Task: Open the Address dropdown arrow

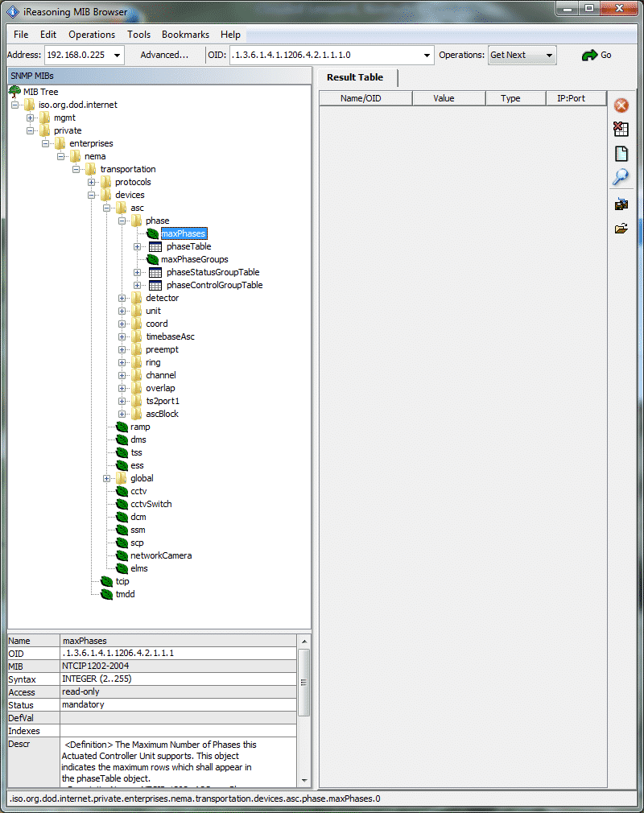Action: coord(118,55)
